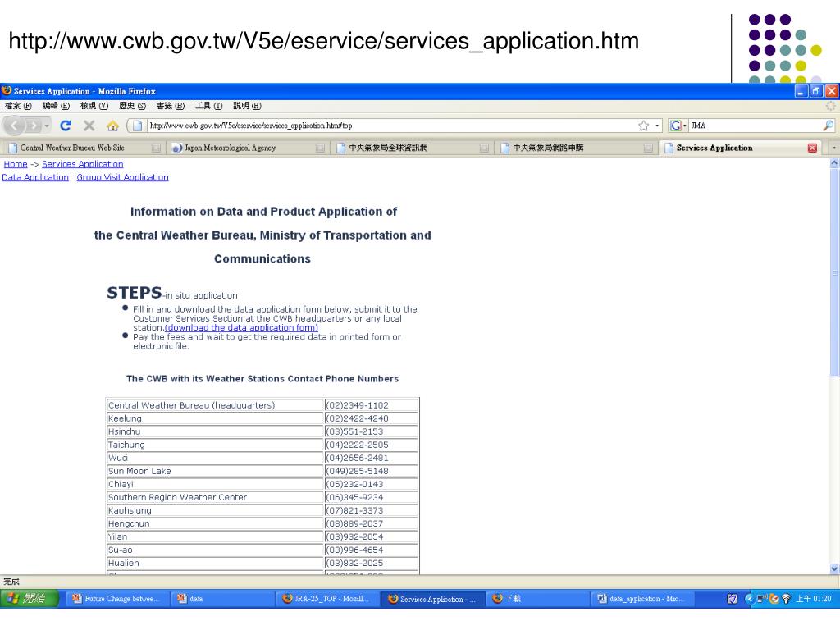Open the 工具 (Tools) menu
Image resolution: width=840 pixels, height=630 pixels.
[208, 106]
